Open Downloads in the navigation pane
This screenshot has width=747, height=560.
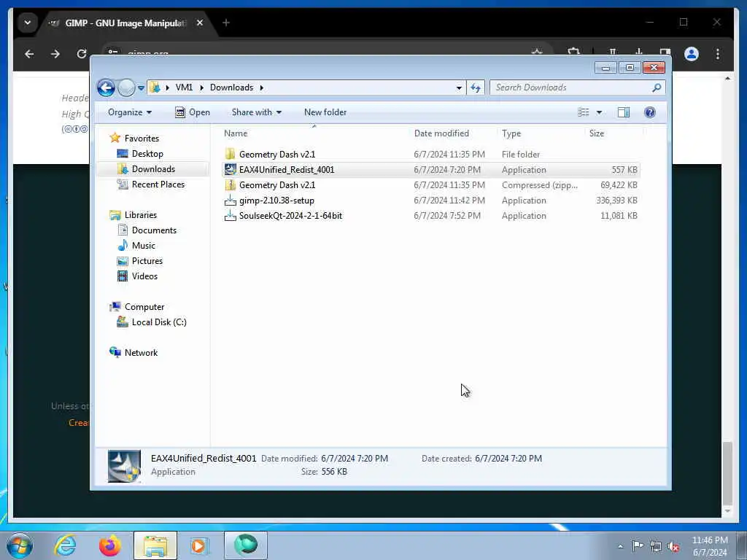153,169
